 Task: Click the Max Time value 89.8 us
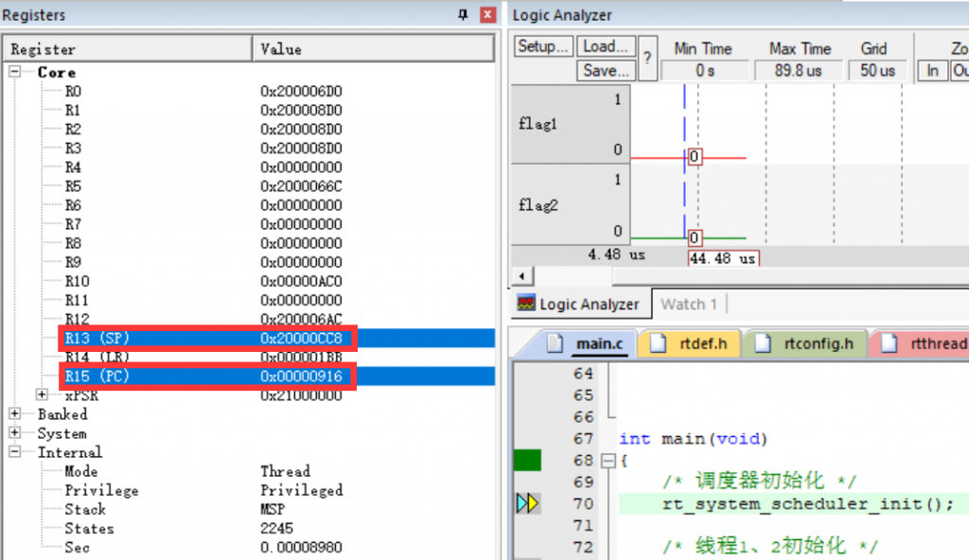pyautogui.click(x=798, y=70)
